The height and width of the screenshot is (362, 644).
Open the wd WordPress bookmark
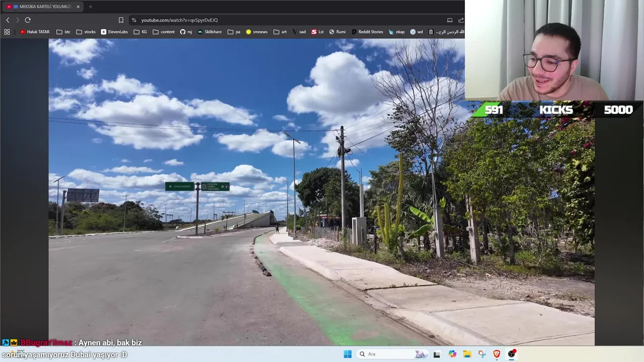click(417, 32)
